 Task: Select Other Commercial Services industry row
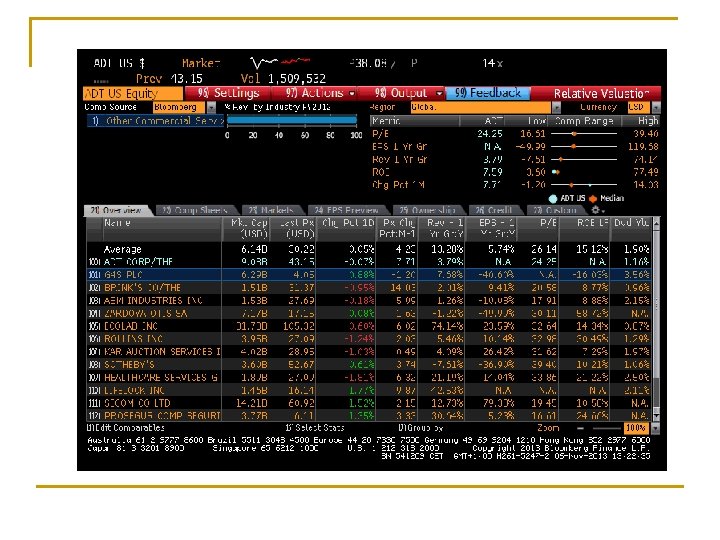pyautogui.click(x=155, y=121)
